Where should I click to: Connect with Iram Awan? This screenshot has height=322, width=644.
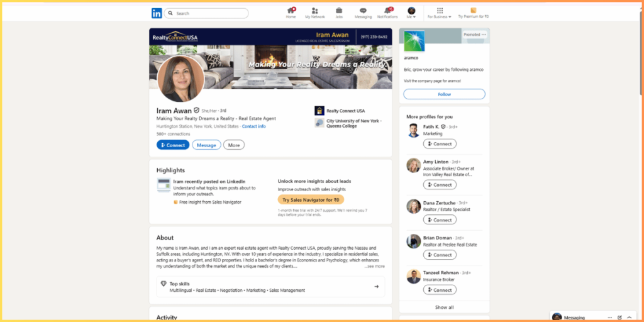(172, 145)
